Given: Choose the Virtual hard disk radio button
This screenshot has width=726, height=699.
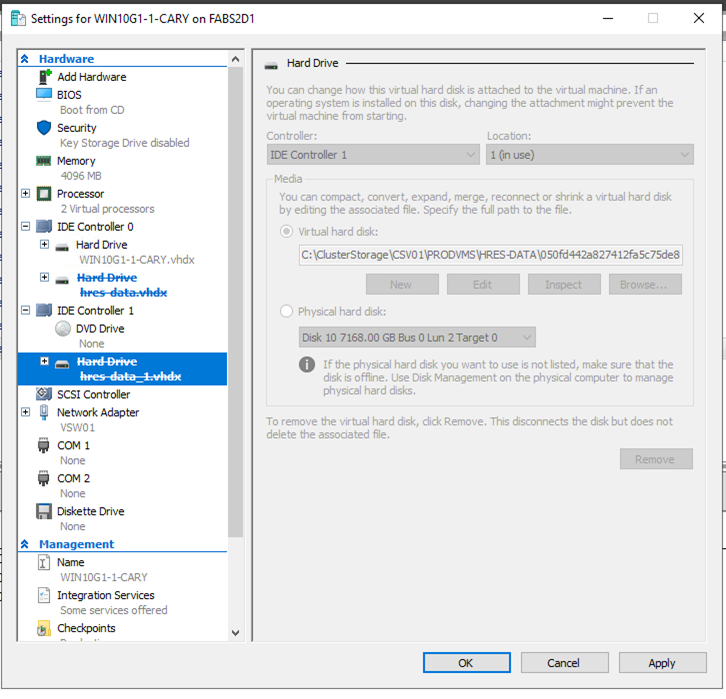Looking at the screenshot, I should click(x=288, y=231).
